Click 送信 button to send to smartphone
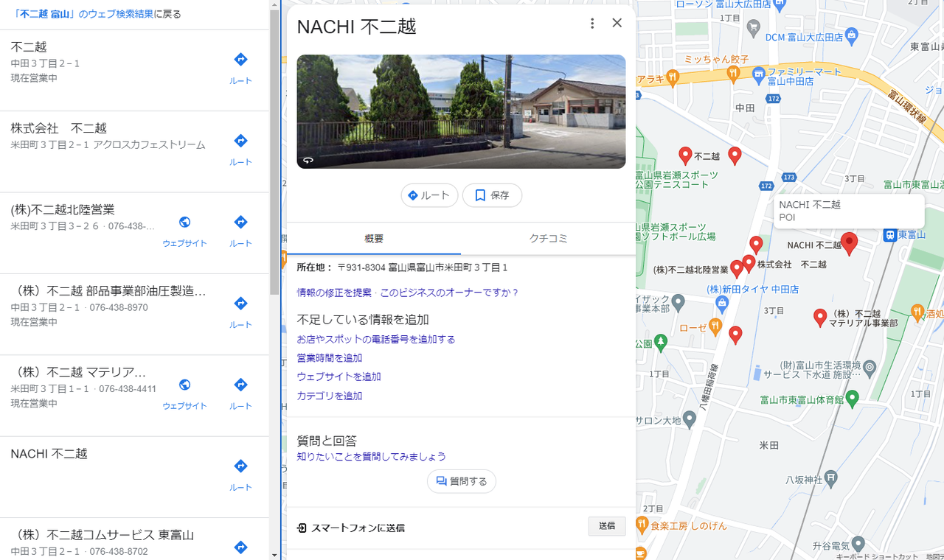 click(x=607, y=526)
